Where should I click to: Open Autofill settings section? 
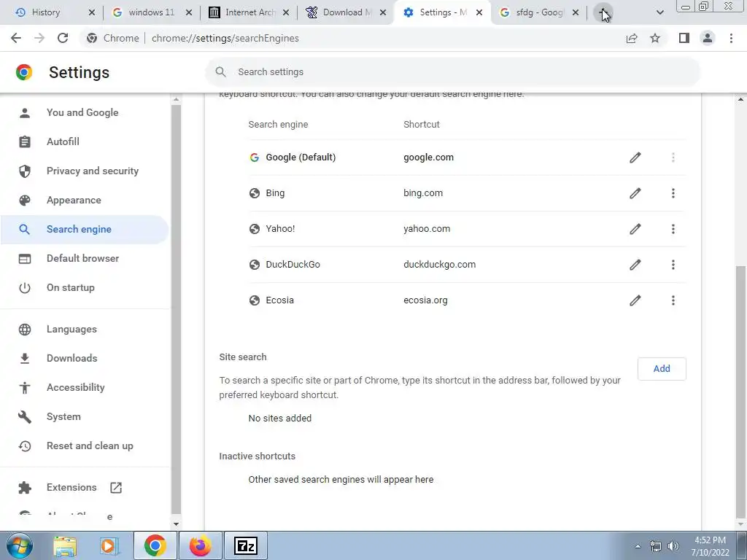pos(63,142)
